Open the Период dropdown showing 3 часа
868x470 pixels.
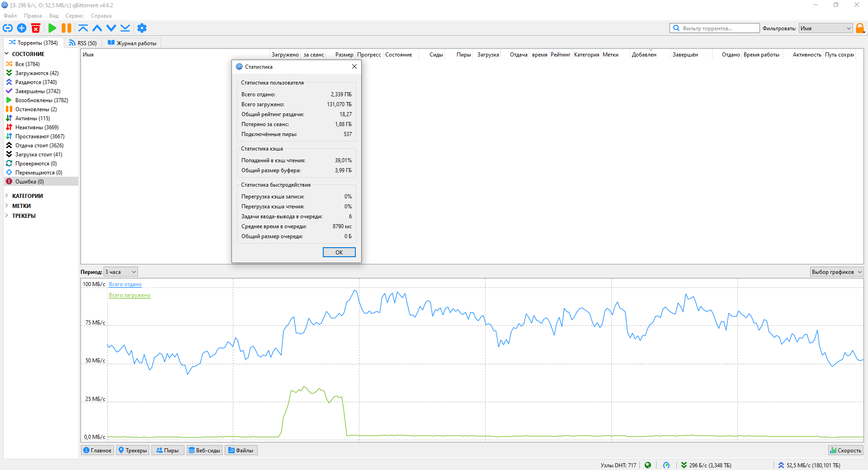(121, 272)
